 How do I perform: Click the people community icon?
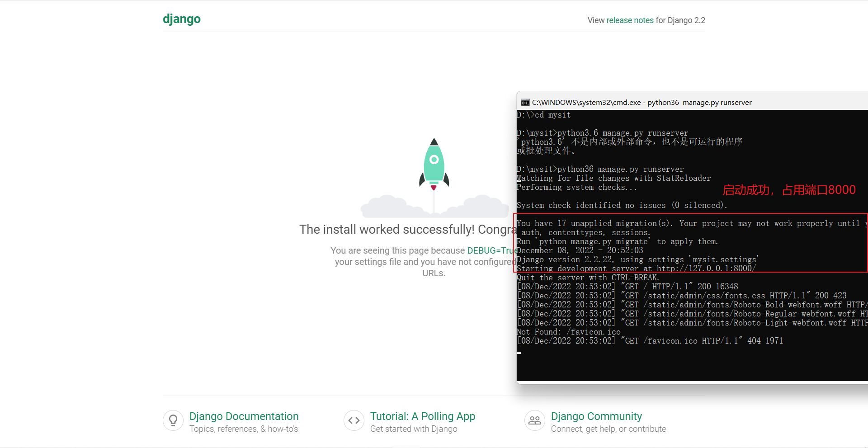tap(535, 420)
